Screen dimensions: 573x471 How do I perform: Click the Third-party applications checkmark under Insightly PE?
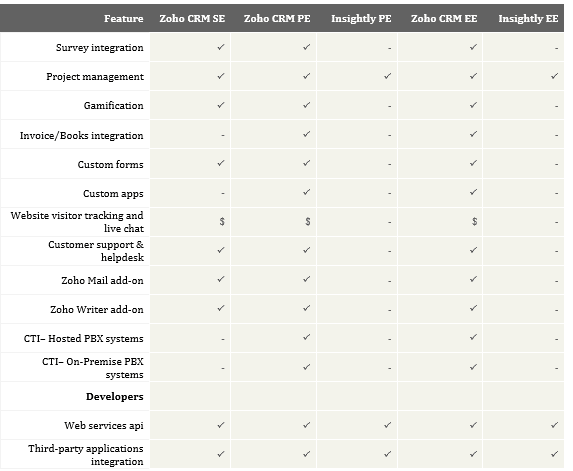(387, 454)
